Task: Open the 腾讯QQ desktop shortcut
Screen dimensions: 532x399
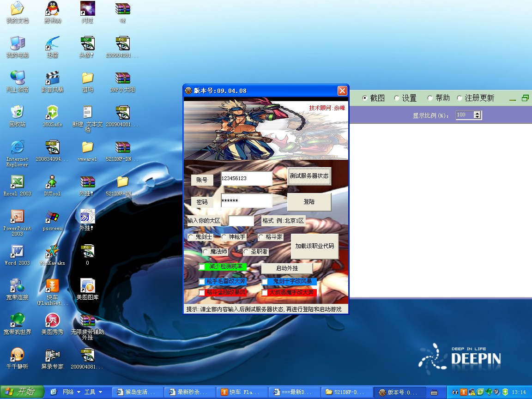Action: point(52,12)
